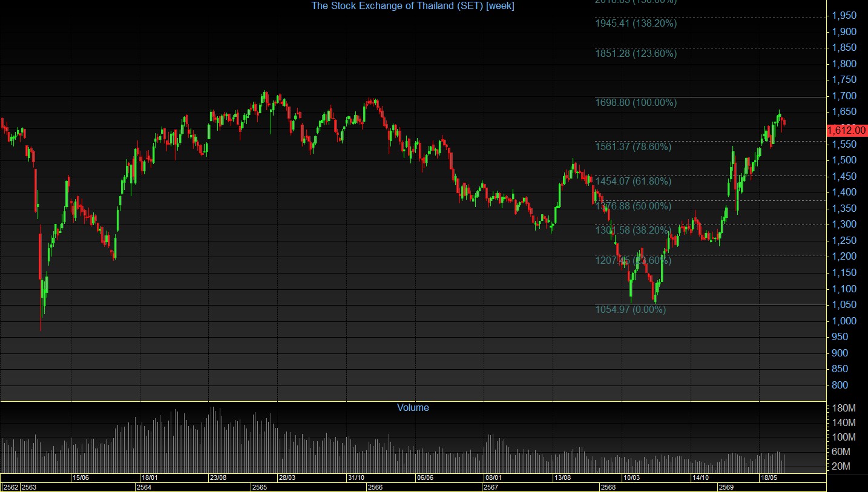Click the 1,500 price axis label
The image size is (868, 492).
coord(844,160)
